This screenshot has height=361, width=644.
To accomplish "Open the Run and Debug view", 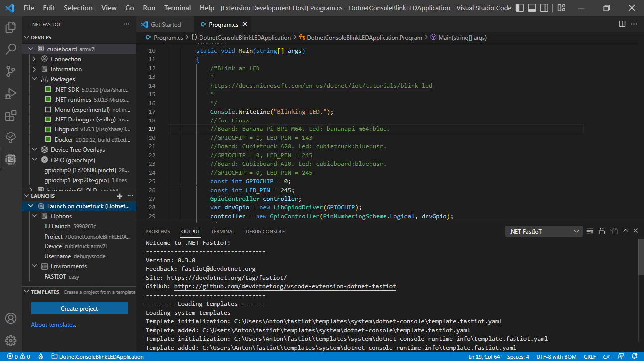I will [x=10, y=93].
